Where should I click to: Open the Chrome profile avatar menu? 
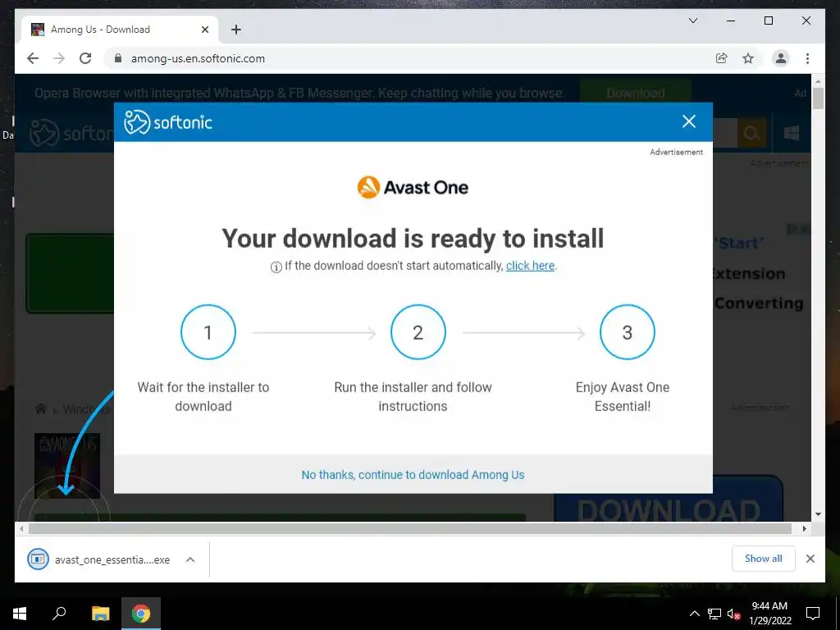pyautogui.click(x=781, y=58)
